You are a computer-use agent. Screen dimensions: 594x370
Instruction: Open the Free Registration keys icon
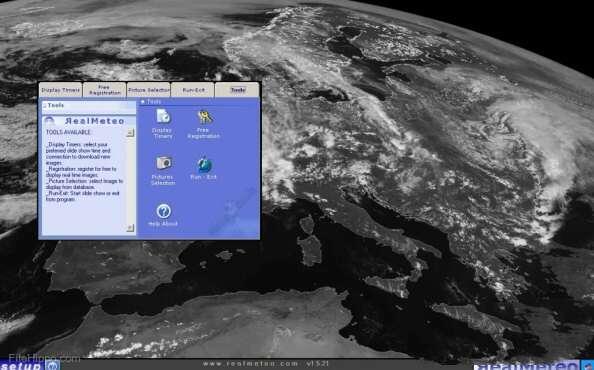click(x=205, y=117)
